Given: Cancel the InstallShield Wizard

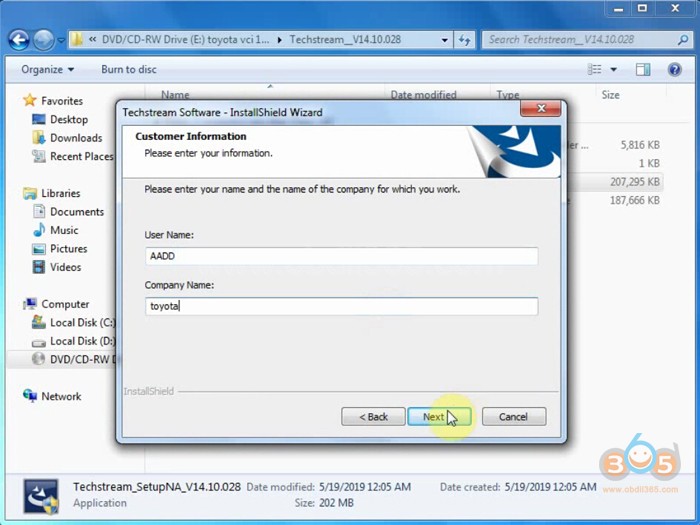Looking at the screenshot, I should point(513,417).
